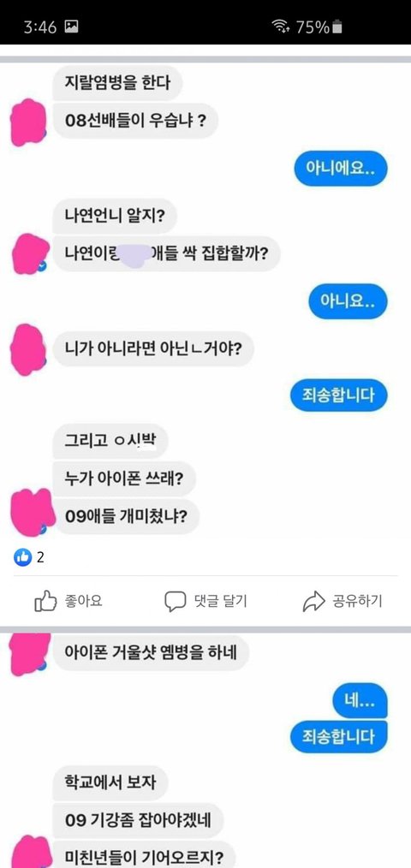The width and height of the screenshot is (411, 868).
Task: Tap the 공유하기 share arrow icon
Action: [313, 601]
